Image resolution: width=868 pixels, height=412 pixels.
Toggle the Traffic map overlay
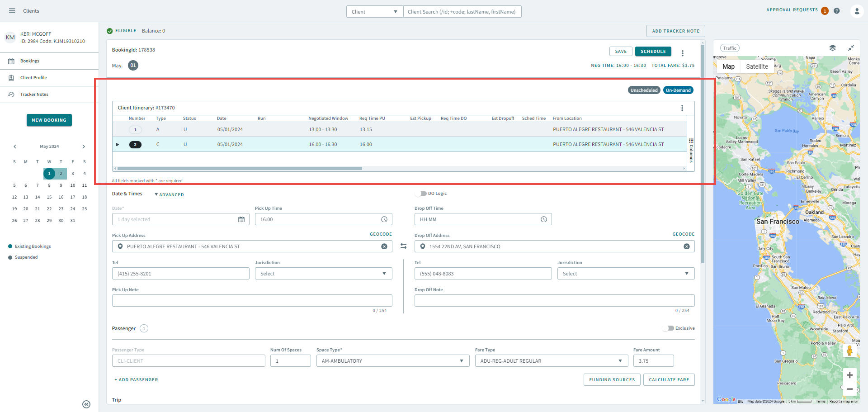click(729, 48)
